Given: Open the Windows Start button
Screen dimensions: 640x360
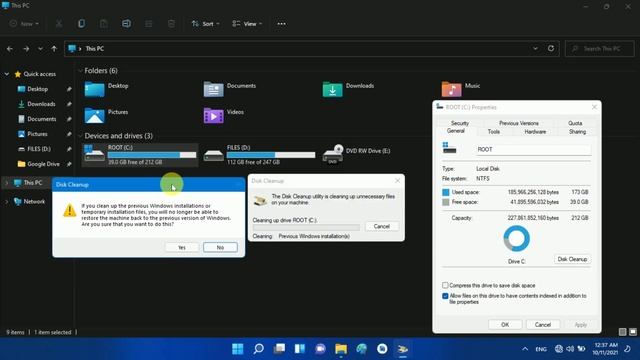Looking at the screenshot, I should [238, 349].
